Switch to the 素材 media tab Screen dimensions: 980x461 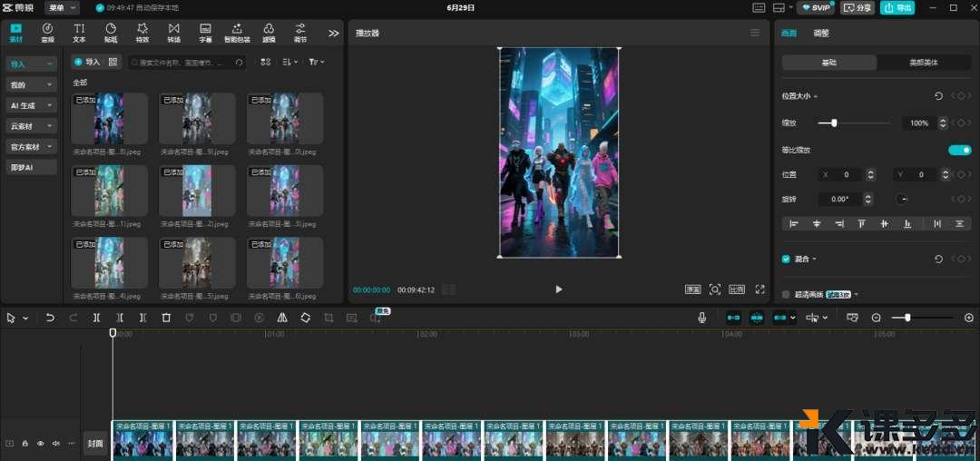(x=15, y=33)
